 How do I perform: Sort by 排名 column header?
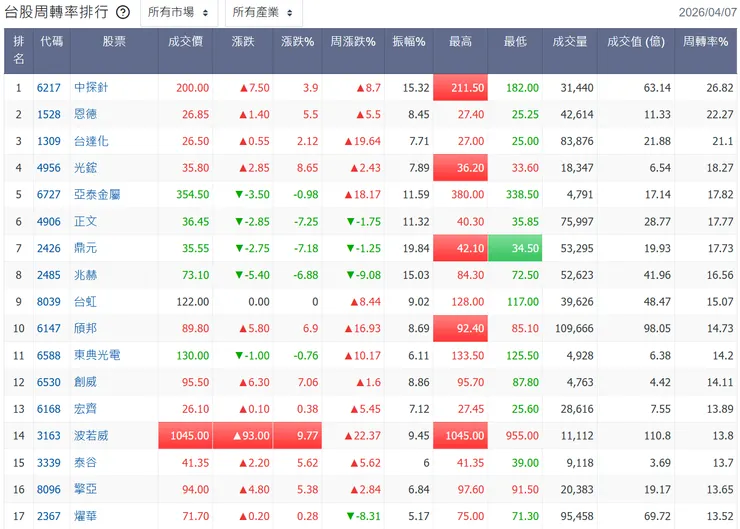tap(19, 50)
